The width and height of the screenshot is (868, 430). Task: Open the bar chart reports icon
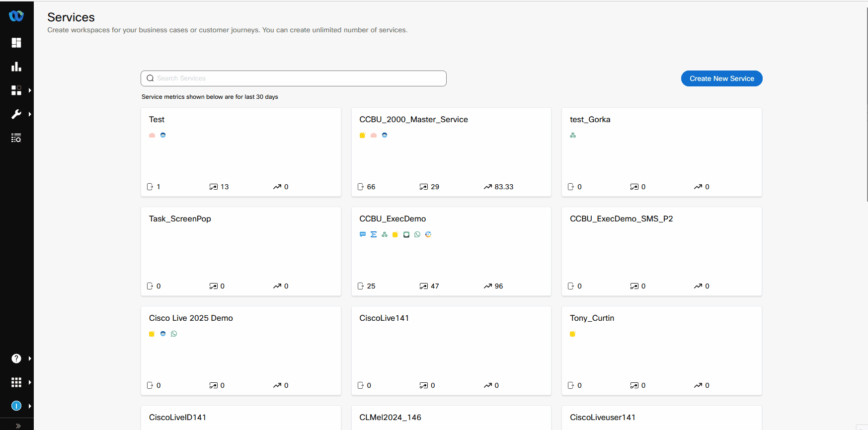pos(16,67)
